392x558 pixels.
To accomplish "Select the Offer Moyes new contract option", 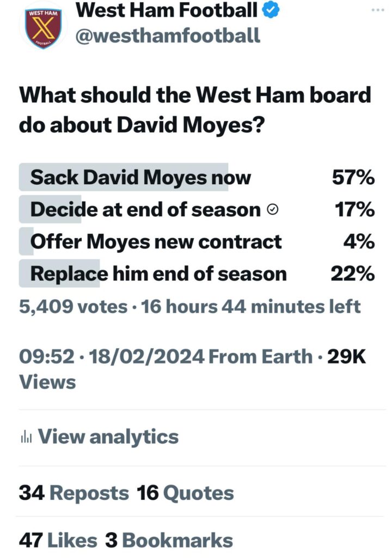I will [197, 241].
